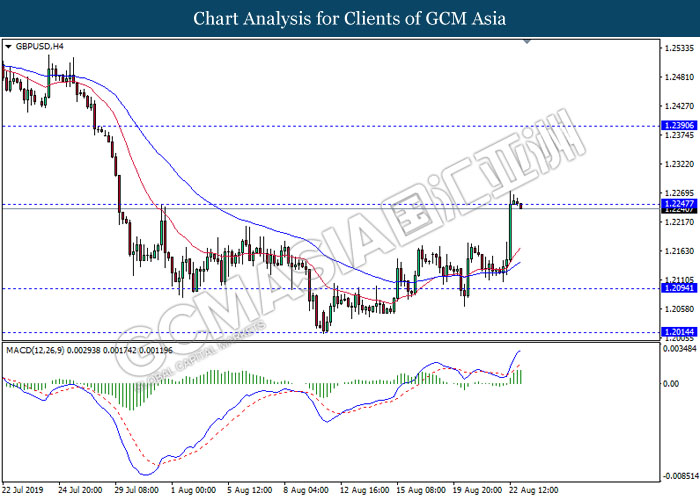Click the Chart Analysis for Clients title
Image resolution: width=700 pixels, height=500 pixels.
(350, 18)
